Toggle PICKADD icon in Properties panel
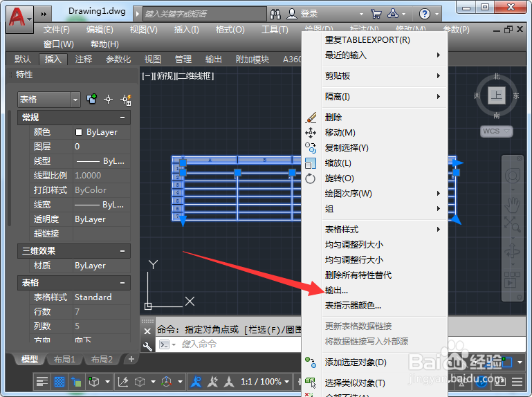This screenshot has height=397, width=532. (x=91, y=100)
